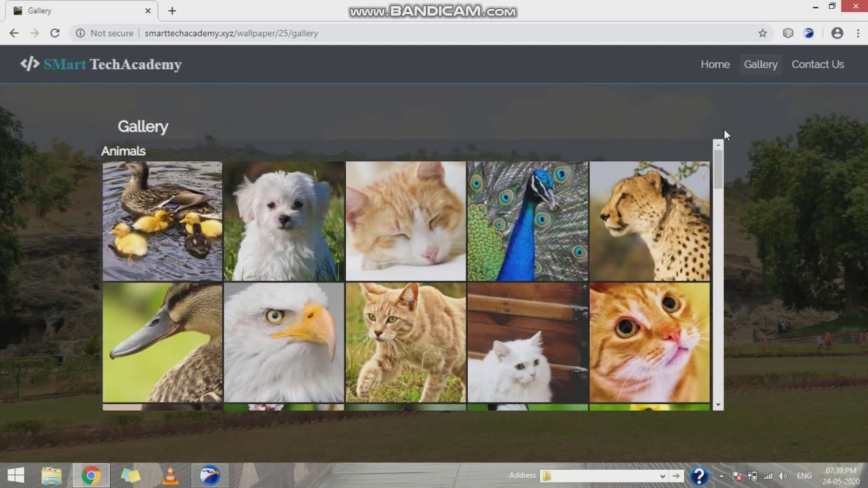Open Gallery in the navigation bar
This screenshot has width=868, height=488.
click(760, 64)
